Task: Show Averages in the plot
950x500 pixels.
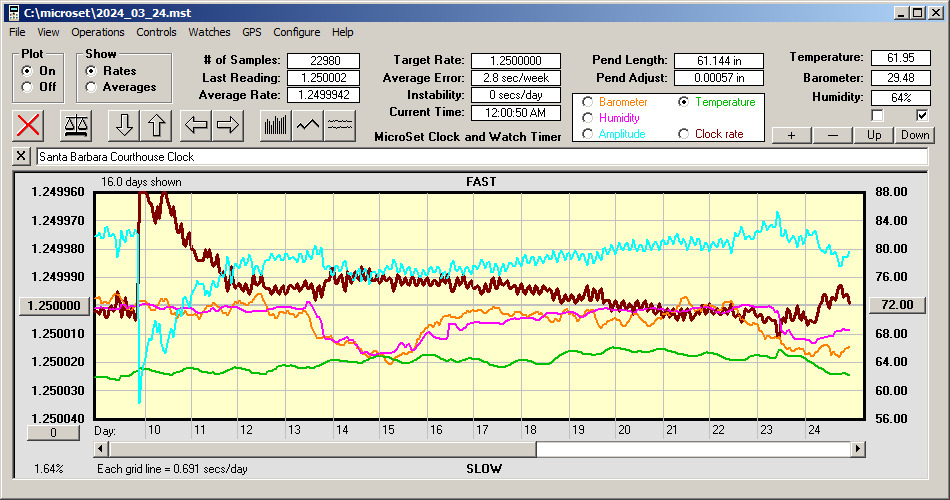Action: click(91, 87)
